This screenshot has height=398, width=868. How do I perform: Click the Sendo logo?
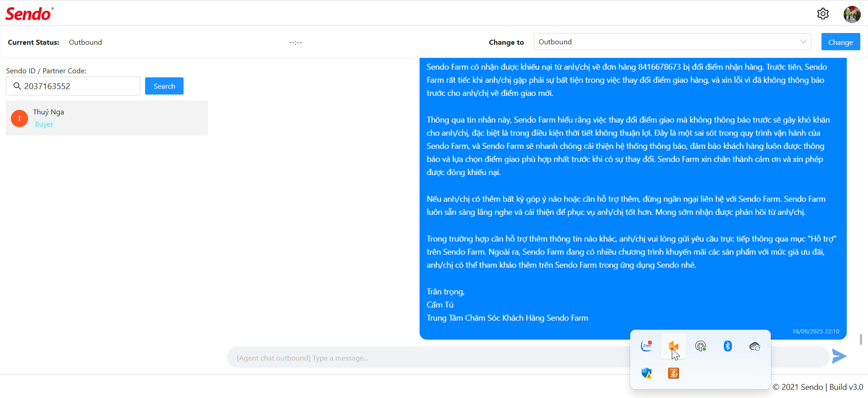click(x=29, y=14)
